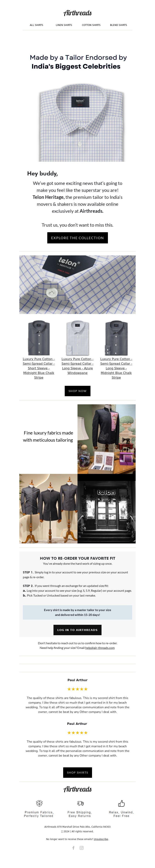The image size is (155, 868).
Task: Select the Azure Windowpane shirt thumbnail
Action: click(77, 338)
